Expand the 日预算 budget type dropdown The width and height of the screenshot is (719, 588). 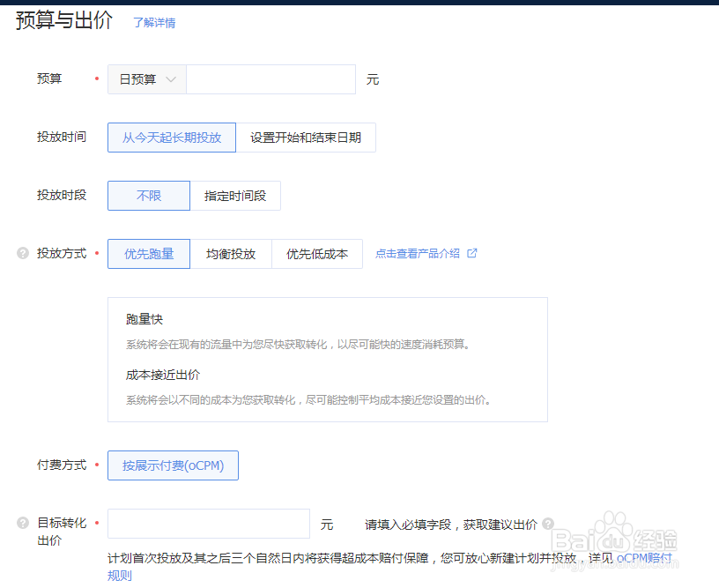147,79
